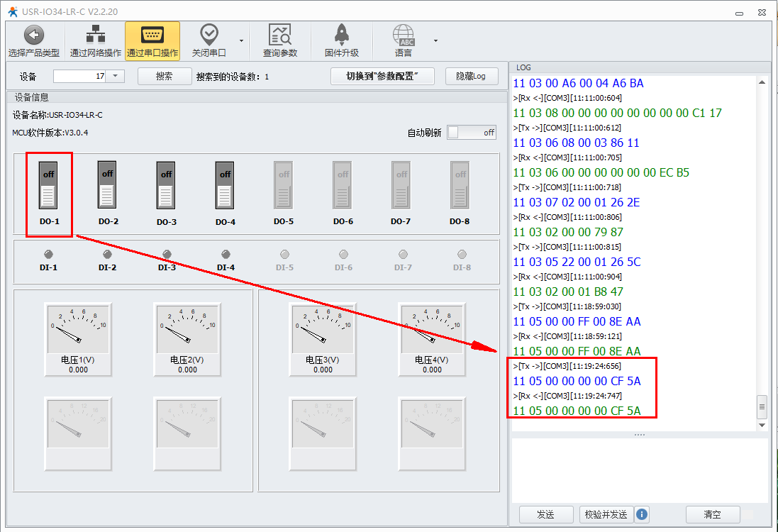Viewport: 778px width, 532px height.
Task: Click the 语言 language globe icon
Action: (x=404, y=35)
